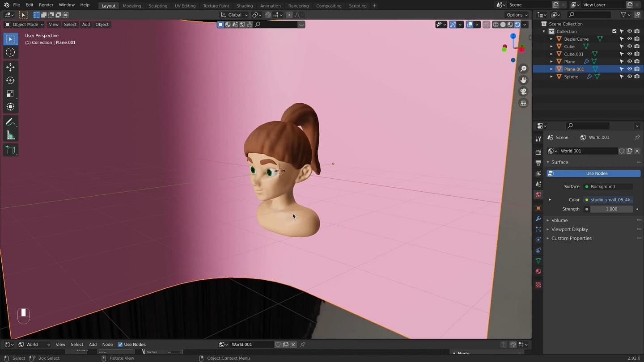Activate the Annotate pencil tool
This screenshot has width=644, height=362.
click(10, 122)
